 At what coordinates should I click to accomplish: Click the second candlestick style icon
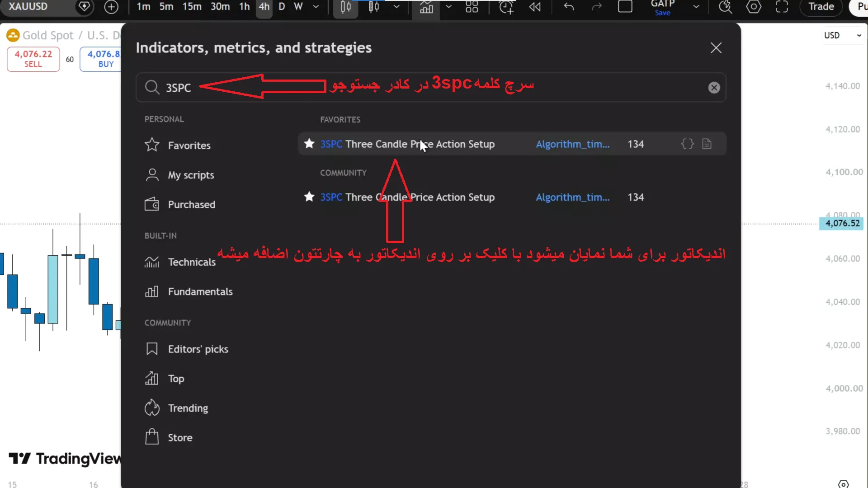[x=374, y=7]
